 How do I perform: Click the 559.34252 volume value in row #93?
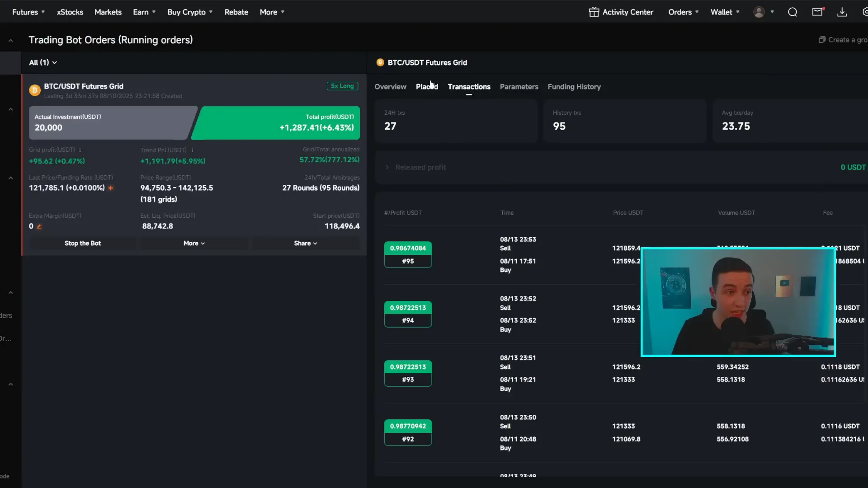(x=732, y=367)
